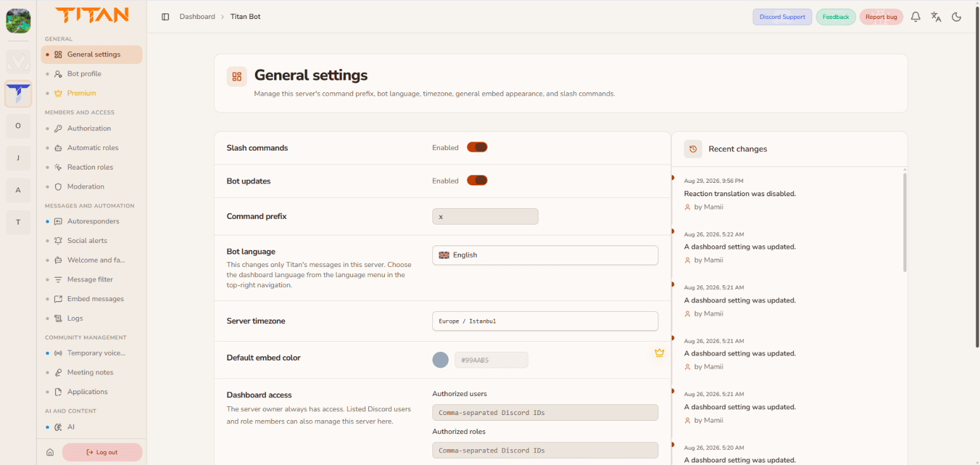980x465 pixels.
Task: Click the home icon in sidebar footer
Action: pos(50,452)
